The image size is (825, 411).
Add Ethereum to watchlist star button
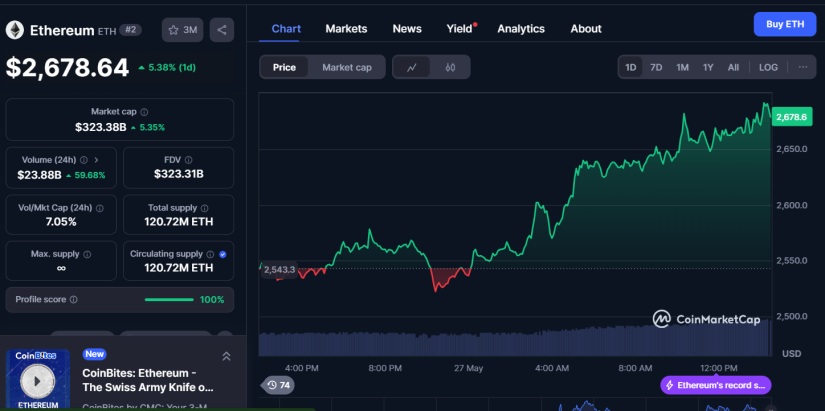pyautogui.click(x=183, y=30)
